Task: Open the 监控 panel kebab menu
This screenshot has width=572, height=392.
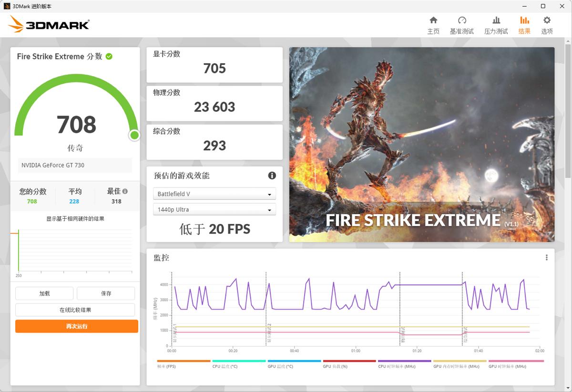Action: (x=546, y=257)
